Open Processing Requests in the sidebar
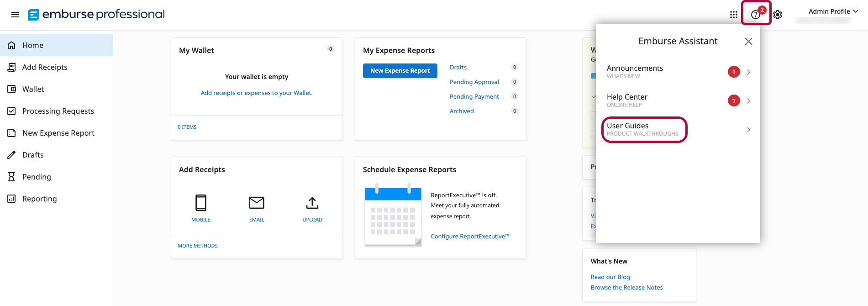This screenshot has width=868, height=306. point(57,111)
